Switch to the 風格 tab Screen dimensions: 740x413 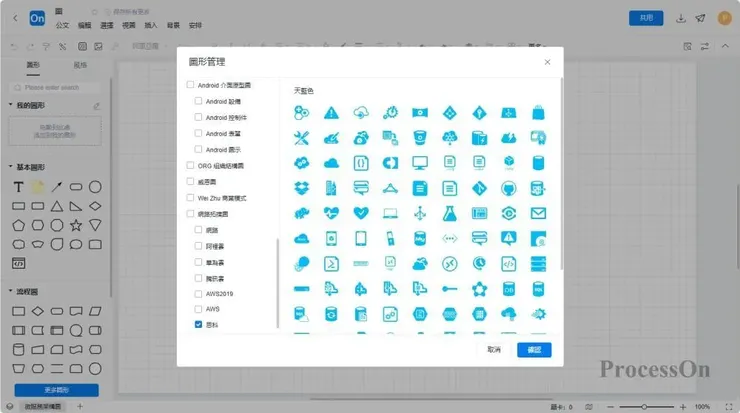point(80,65)
